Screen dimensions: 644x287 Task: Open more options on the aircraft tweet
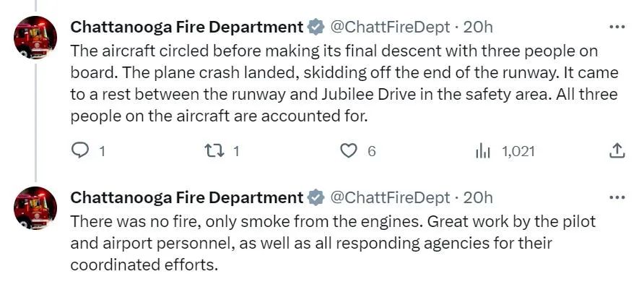[617, 27]
